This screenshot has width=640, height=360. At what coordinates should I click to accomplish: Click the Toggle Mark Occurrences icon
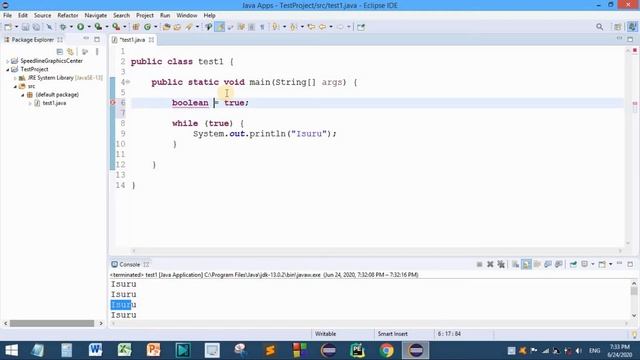tap(220, 27)
